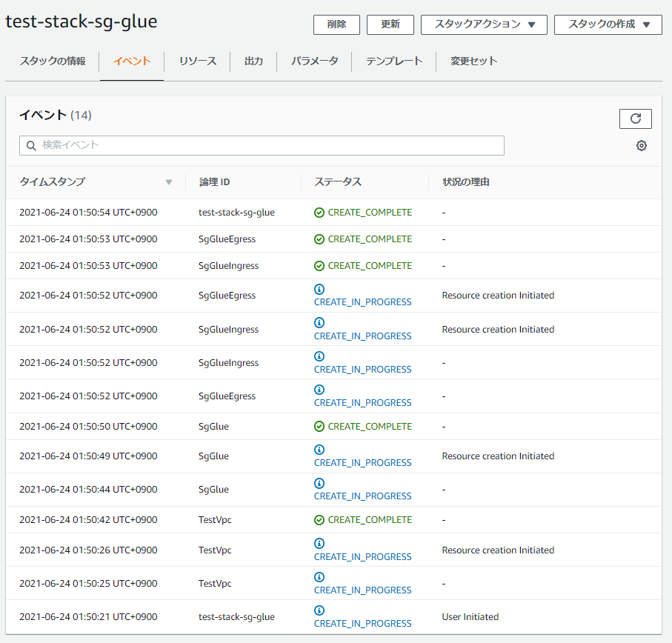Click 'Resource creation Initiated' on 01:50:49 SgGlue row
Screen dimensions: 672x643
pyautogui.click(x=498, y=456)
